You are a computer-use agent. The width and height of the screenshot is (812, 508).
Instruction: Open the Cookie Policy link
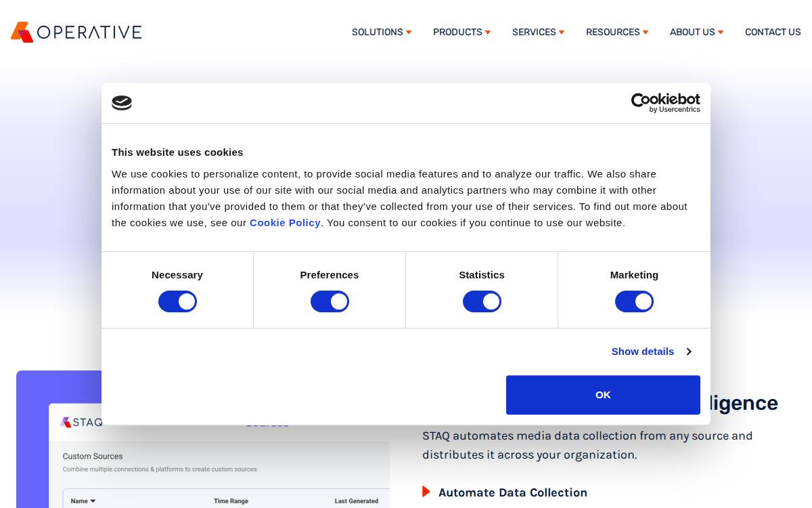pyautogui.click(x=285, y=222)
